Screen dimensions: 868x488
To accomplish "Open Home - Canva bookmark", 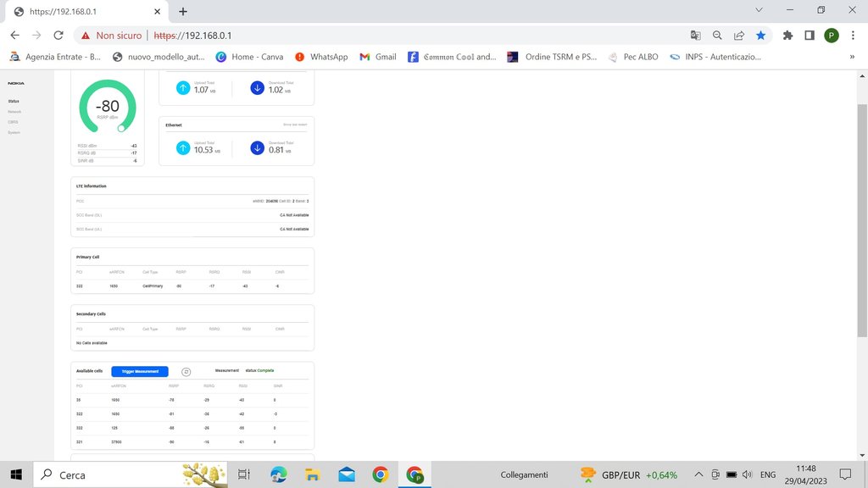I will 250,57.
